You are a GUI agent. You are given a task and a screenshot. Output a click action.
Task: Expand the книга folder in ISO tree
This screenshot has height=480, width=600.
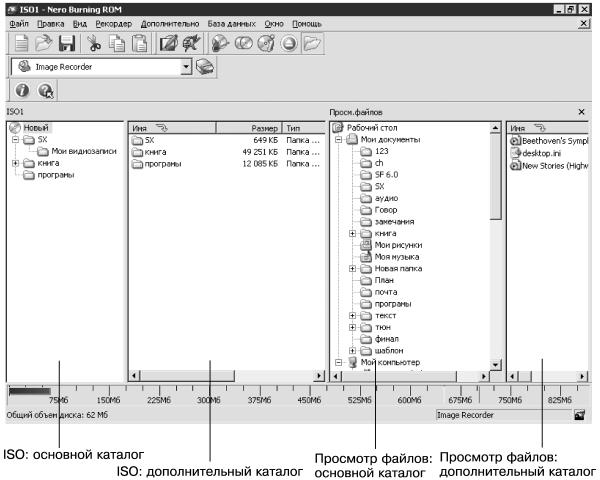tap(15, 163)
